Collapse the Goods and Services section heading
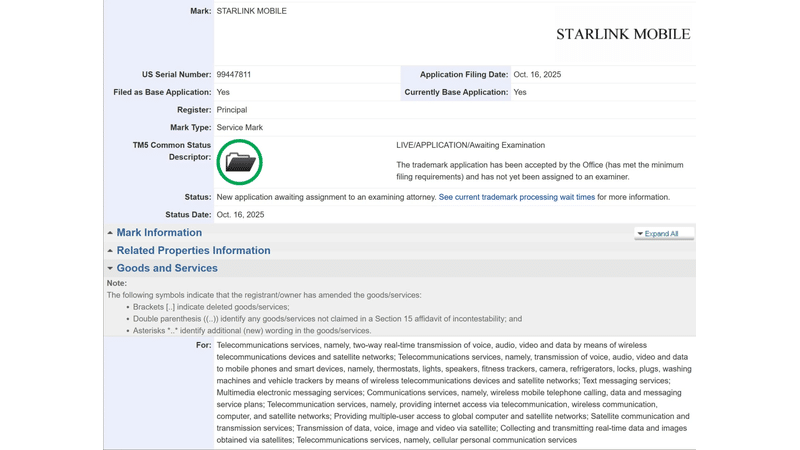Screen dimensions: 800x450 167,269
